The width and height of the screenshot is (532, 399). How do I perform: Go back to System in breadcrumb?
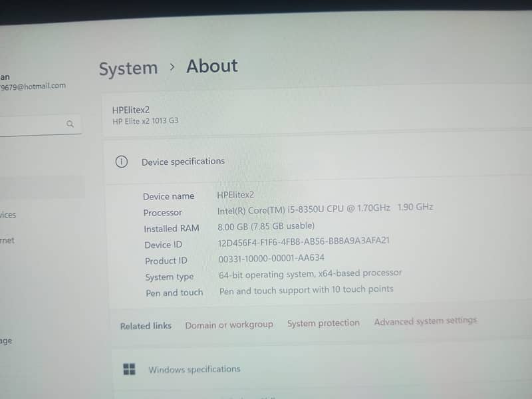point(128,68)
